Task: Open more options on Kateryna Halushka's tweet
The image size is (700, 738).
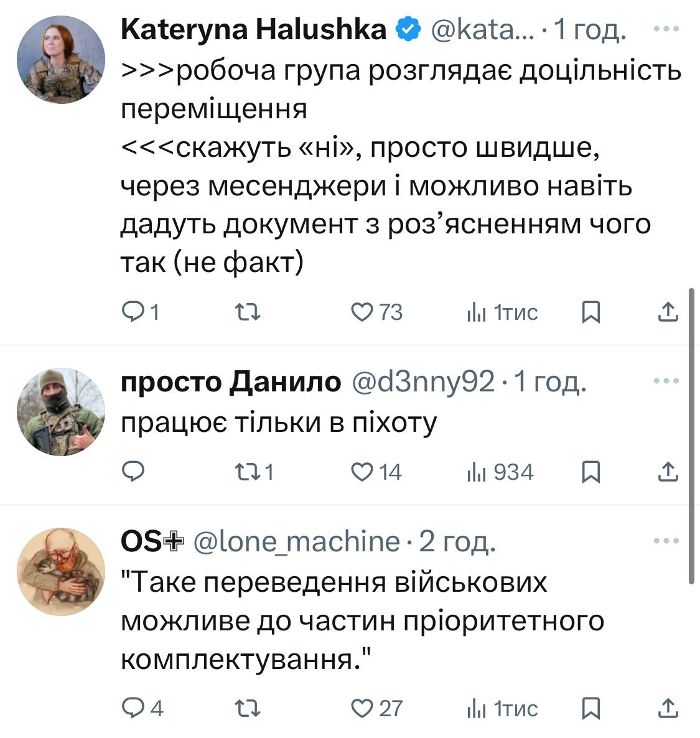Action: tap(666, 29)
